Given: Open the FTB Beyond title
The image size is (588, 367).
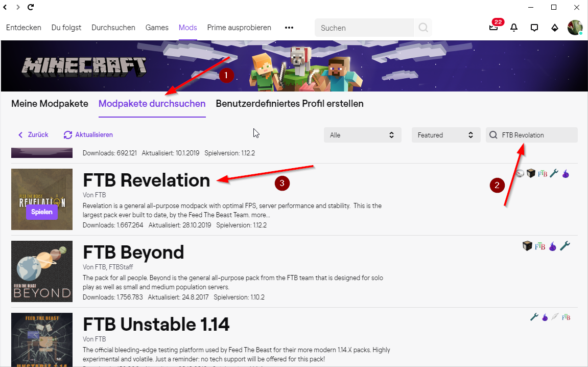Looking at the screenshot, I should pyautogui.click(x=133, y=252).
